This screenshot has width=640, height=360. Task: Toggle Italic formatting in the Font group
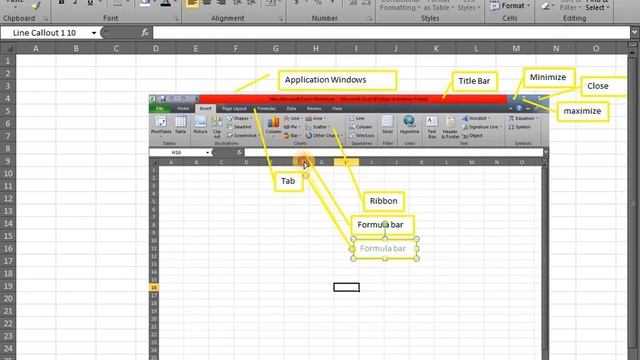coord(76,3)
